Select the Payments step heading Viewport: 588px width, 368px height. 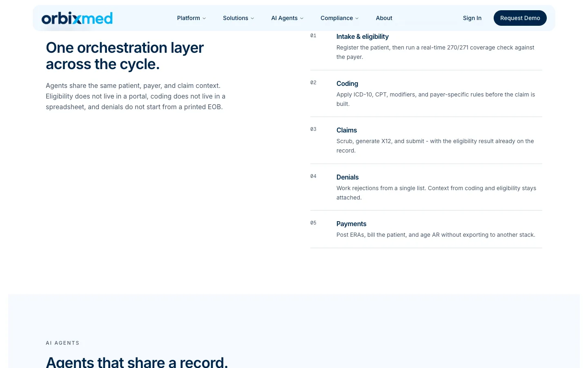(x=351, y=224)
